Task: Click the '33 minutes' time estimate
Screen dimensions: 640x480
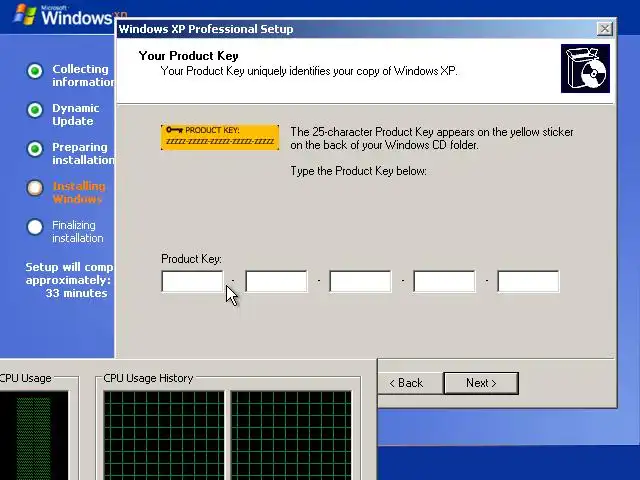Action: point(76,293)
